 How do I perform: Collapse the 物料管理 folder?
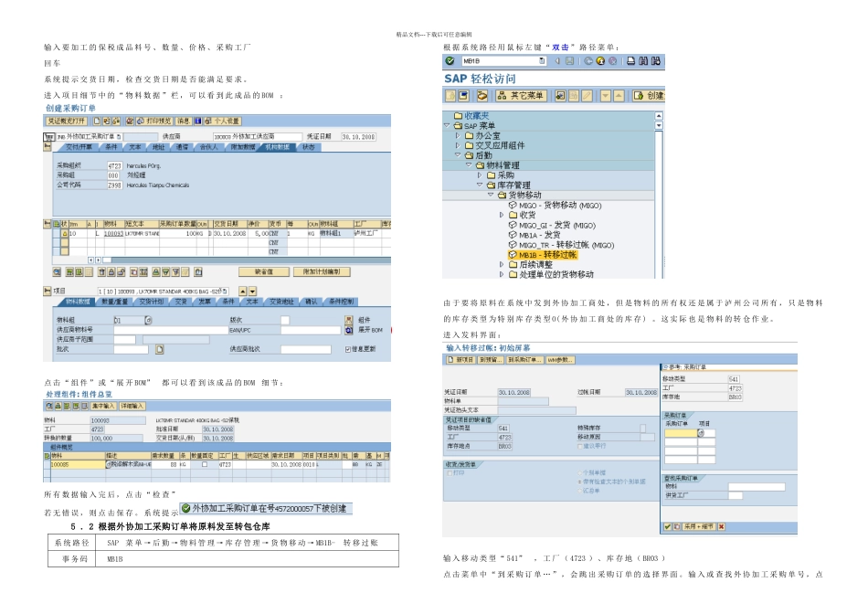(x=469, y=165)
